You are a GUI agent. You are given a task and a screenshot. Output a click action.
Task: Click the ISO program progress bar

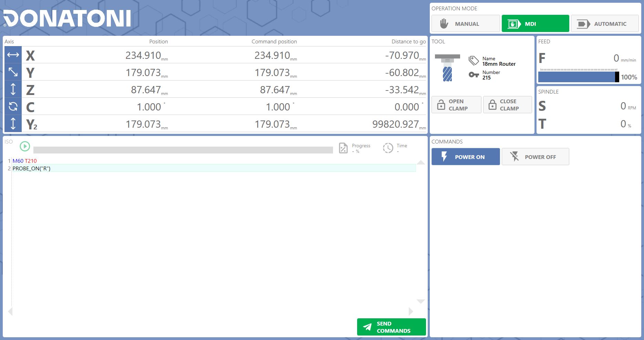pos(183,150)
